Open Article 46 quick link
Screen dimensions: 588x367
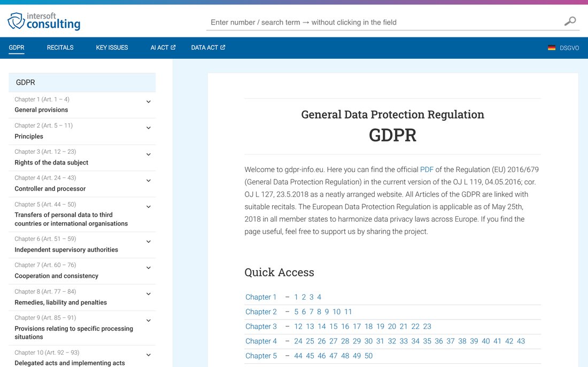(x=322, y=355)
